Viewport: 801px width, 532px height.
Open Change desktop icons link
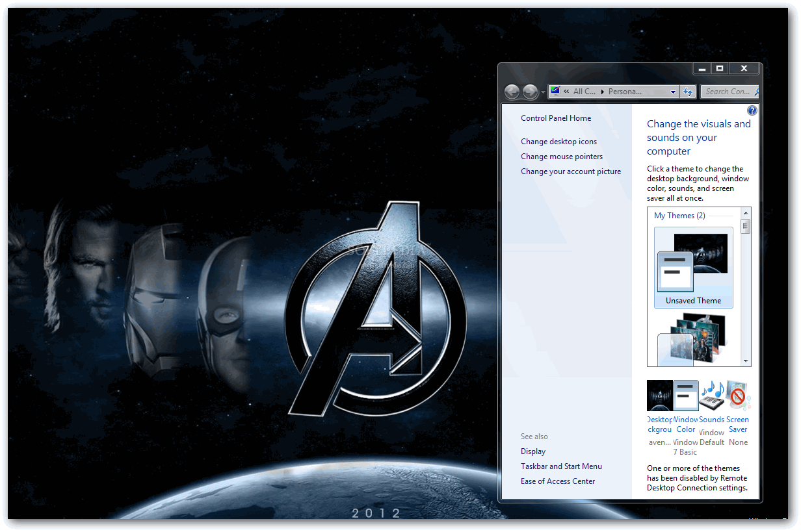click(558, 142)
